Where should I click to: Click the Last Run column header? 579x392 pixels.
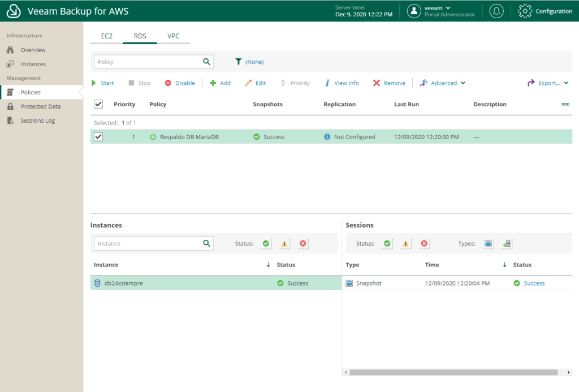tap(406, 104)
